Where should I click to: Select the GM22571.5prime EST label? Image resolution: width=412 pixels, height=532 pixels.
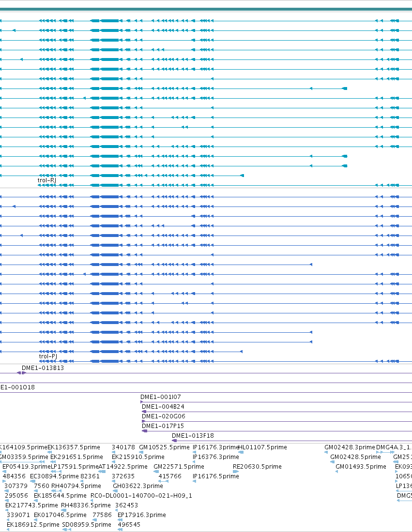click(179, 467)
